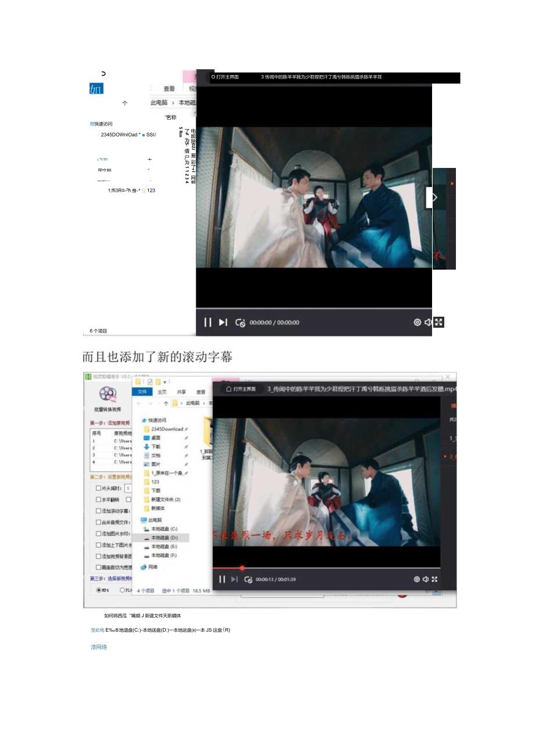Mute the video with the speaker icon
The height and width of the screenshot is (756, 535).
pos(426,579)
